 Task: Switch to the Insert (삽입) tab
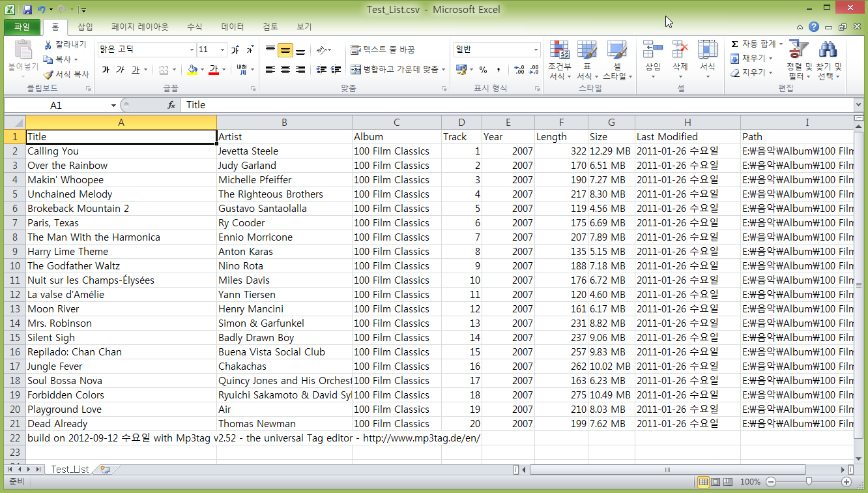(x=85, y=27)
